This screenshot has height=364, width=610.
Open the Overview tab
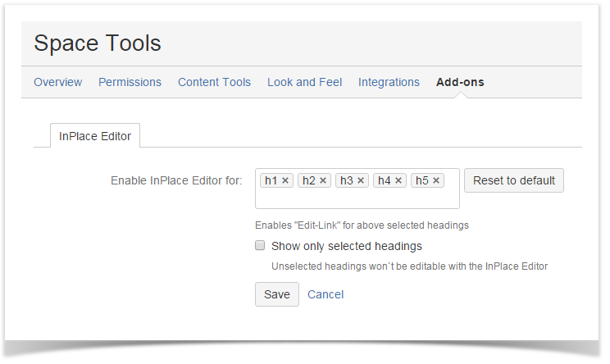(58, 82)
